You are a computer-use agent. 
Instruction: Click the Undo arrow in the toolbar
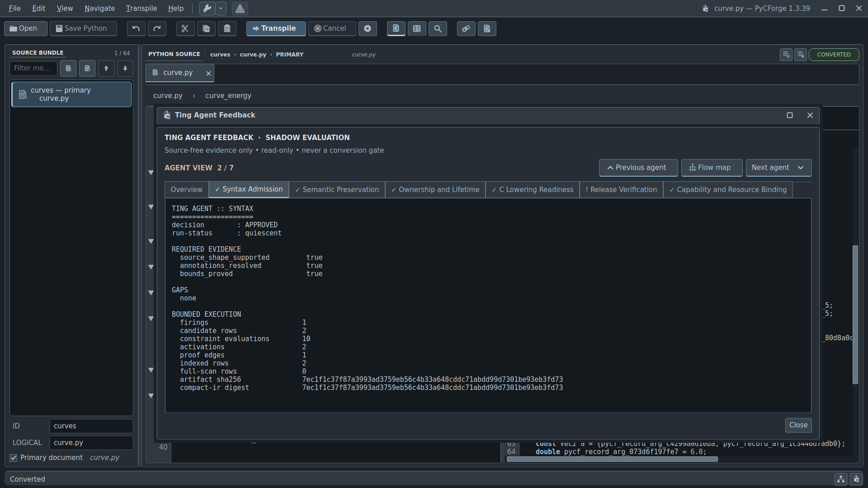tap(136, 28)
